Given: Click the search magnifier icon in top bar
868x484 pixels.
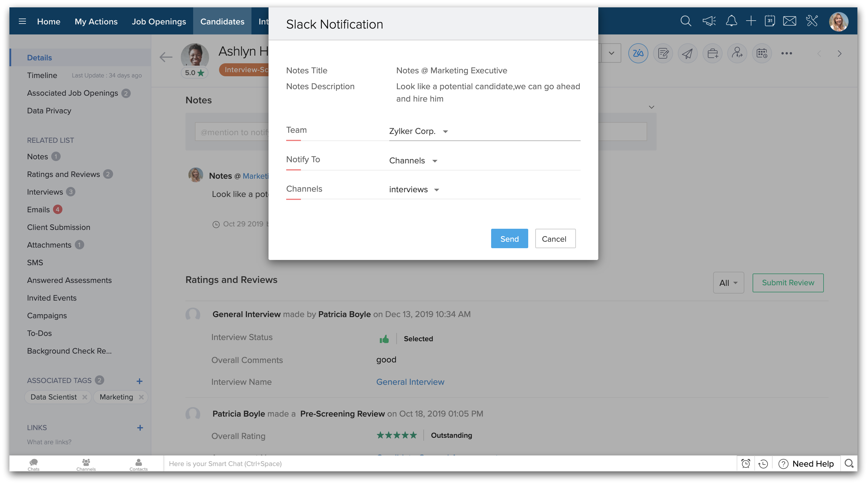Looking at the screenshot, I should click(685, 21).
